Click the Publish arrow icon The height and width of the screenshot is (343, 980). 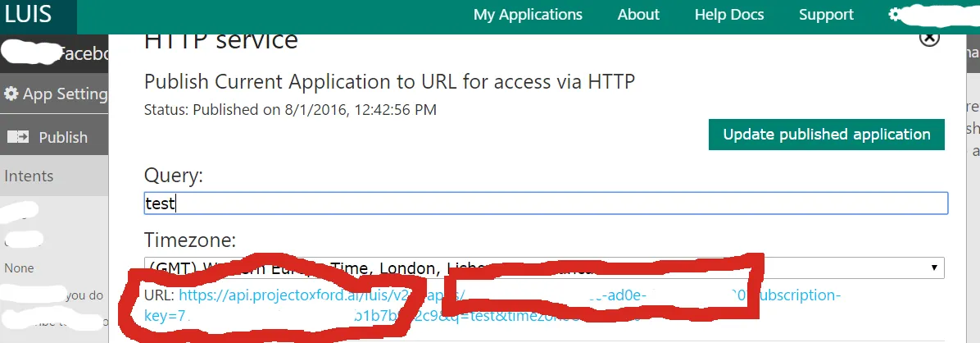pos(19,137)
